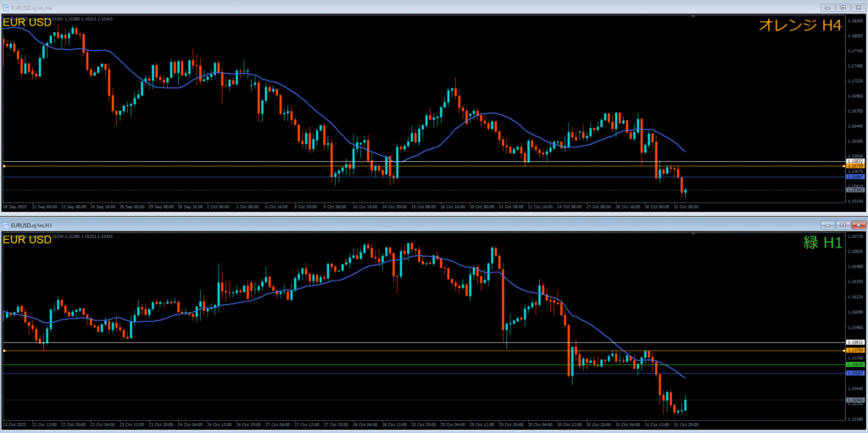The width and height of the screenshot is (868, 433).
Task: Activate the EURUSD H1 window title bar
Action: click(x=339, y=225)
